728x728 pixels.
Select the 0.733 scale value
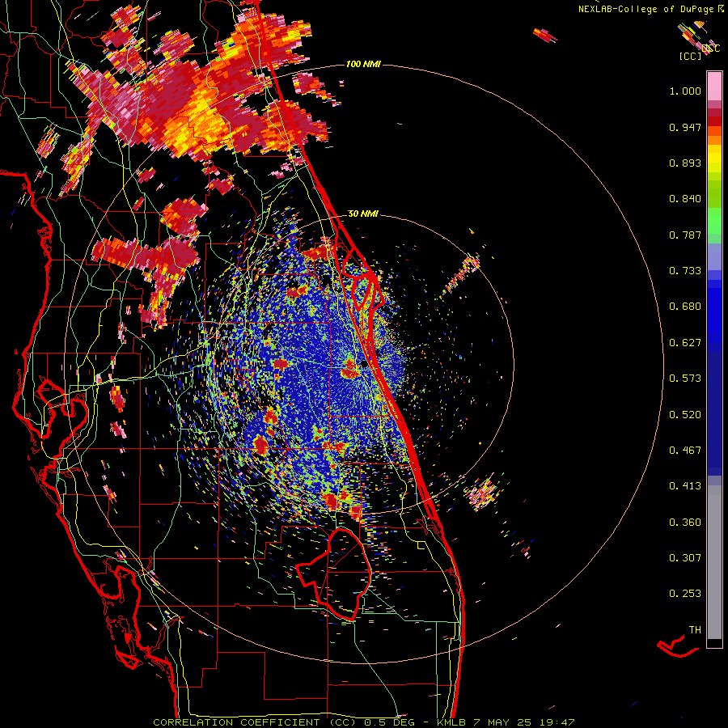point(685,271)
